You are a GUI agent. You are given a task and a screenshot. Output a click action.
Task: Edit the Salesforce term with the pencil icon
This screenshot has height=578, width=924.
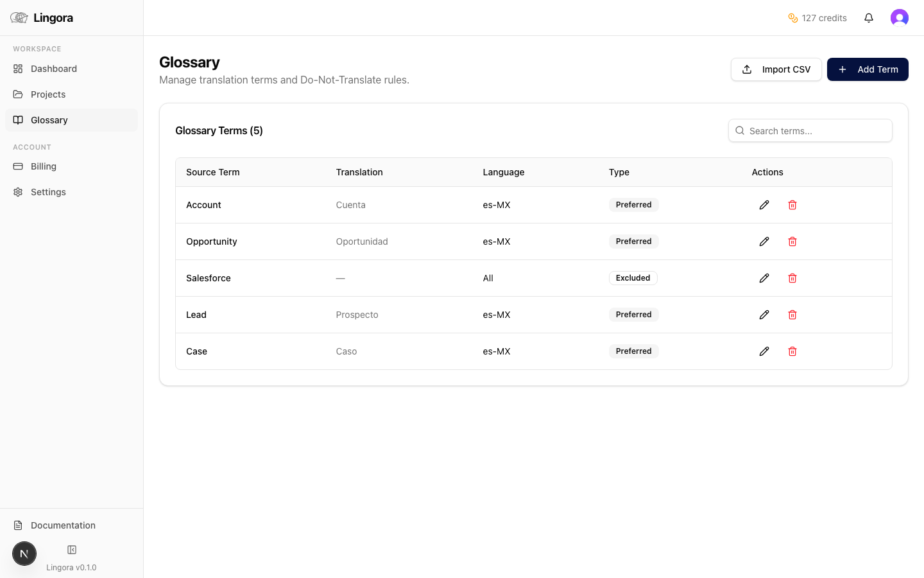(764, 278)
